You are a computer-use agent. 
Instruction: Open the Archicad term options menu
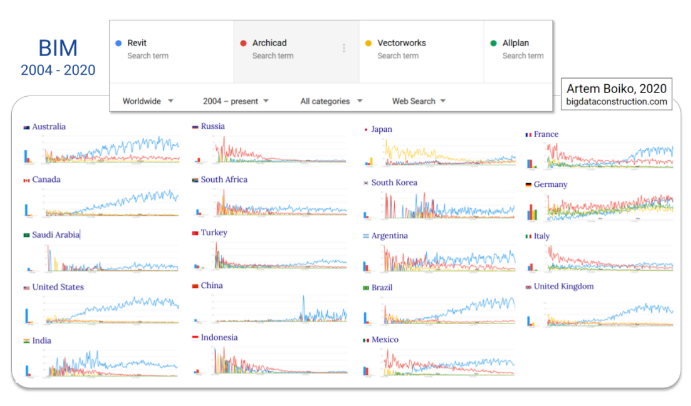coord(344,48)
